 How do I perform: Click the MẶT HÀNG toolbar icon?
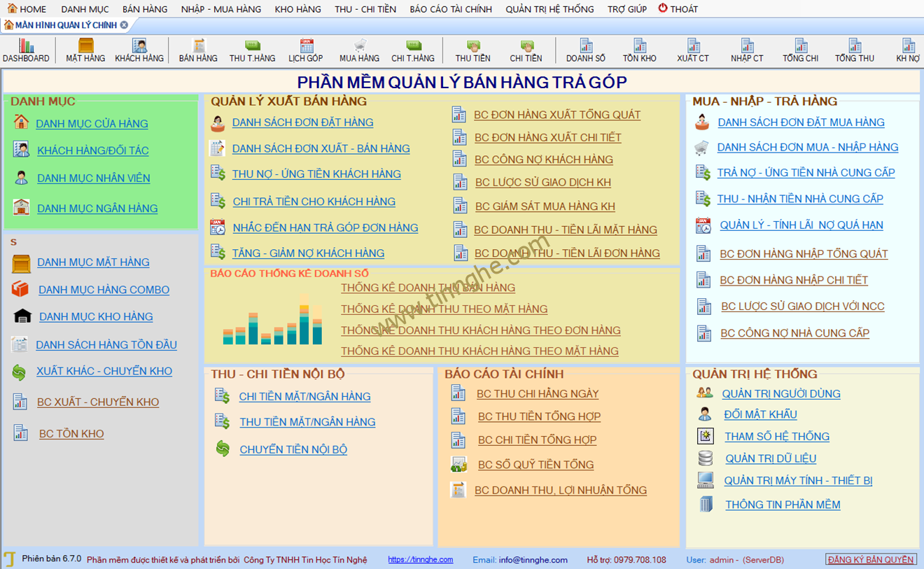tap(85, 51)
